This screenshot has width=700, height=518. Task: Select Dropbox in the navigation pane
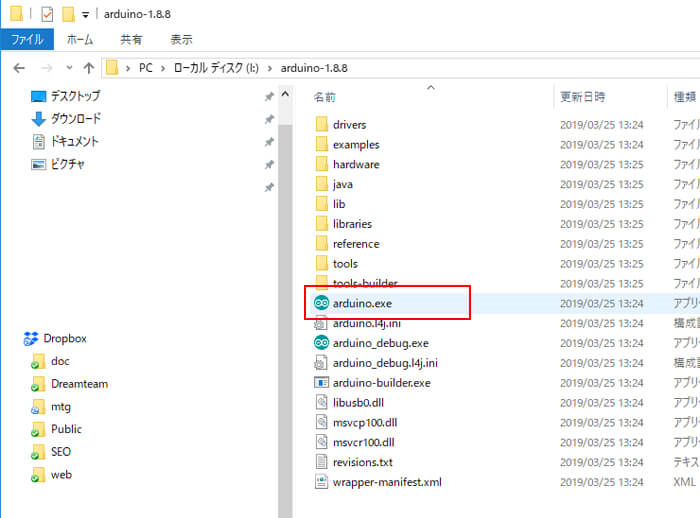[x=55, y=338]
